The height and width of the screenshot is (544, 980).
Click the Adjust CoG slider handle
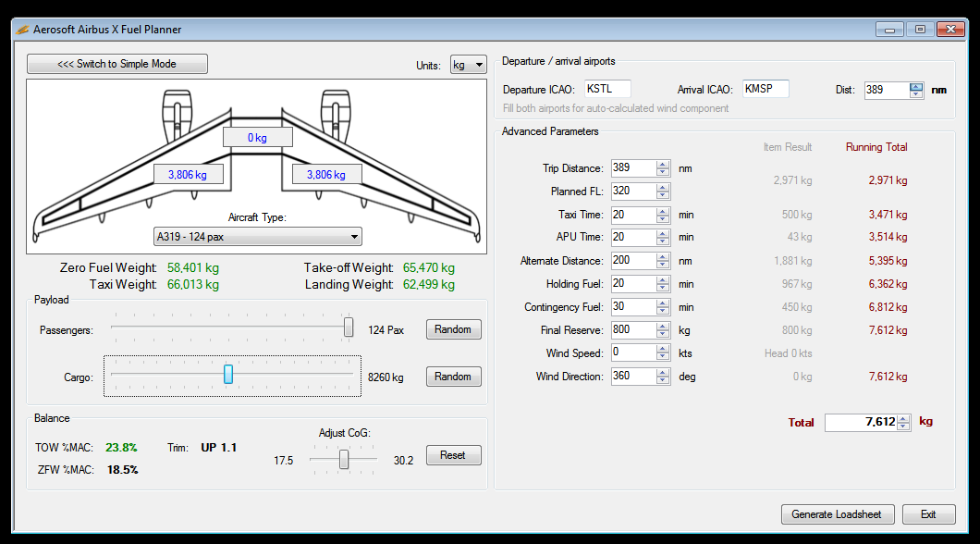[344, 459]
